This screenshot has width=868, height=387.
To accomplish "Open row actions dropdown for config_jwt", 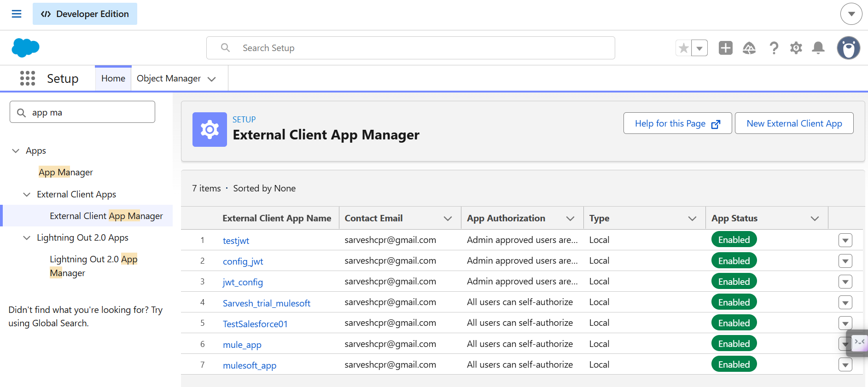I will point(845,261).
